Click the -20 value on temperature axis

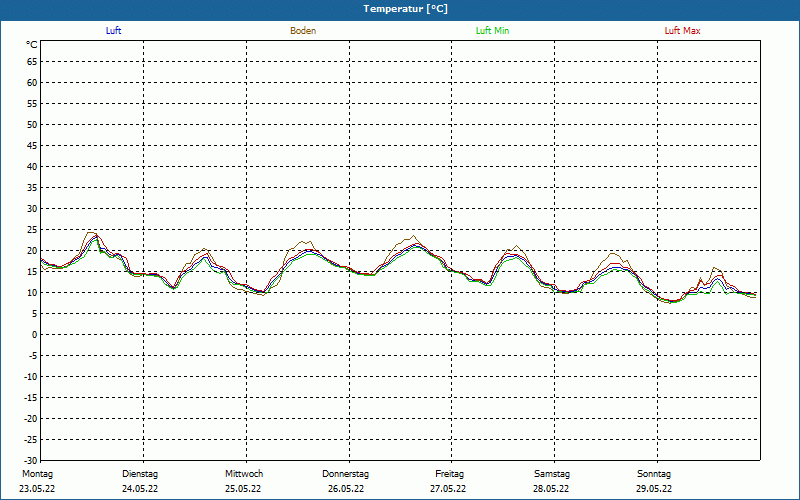pos(31,419)
